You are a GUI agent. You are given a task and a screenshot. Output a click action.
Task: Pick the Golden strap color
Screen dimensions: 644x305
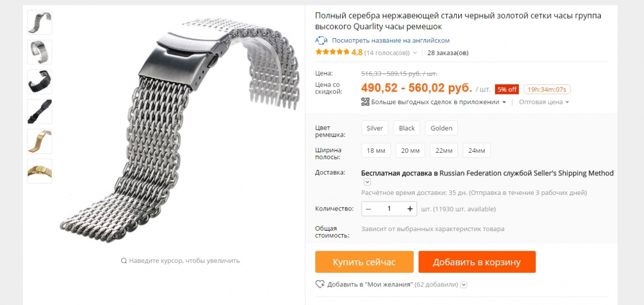441,128
